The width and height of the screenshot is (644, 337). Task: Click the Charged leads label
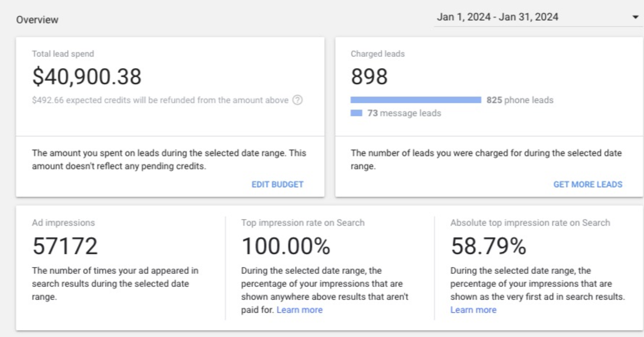[x=378, y=54]
